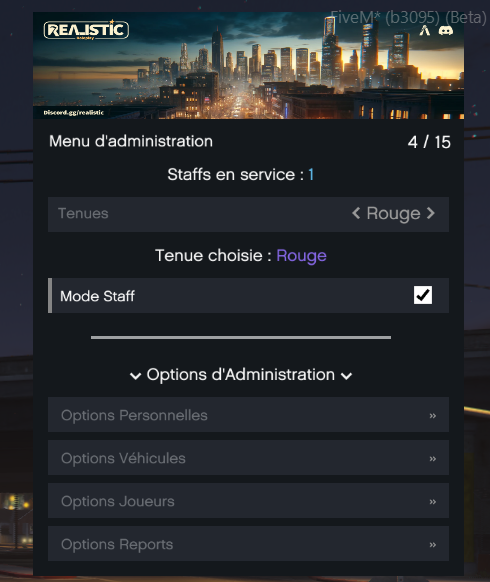Click the Tenues list row
This screenshot has width=490, height=582.
click(248, 214)
